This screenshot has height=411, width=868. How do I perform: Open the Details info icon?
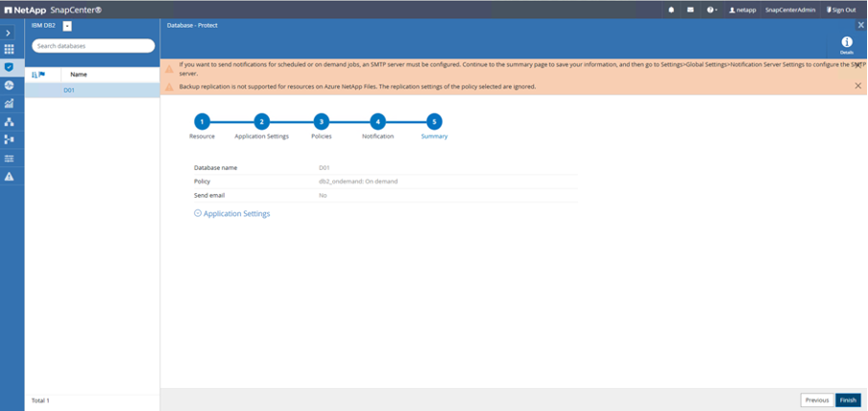tap(847, 45)
